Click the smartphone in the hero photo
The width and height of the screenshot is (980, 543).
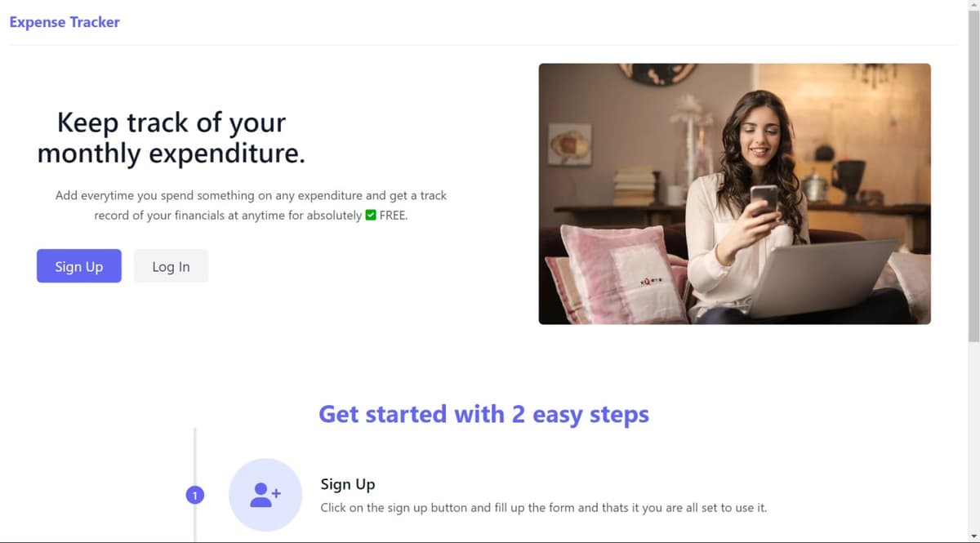pyautogui.click(x=765, y=200)
